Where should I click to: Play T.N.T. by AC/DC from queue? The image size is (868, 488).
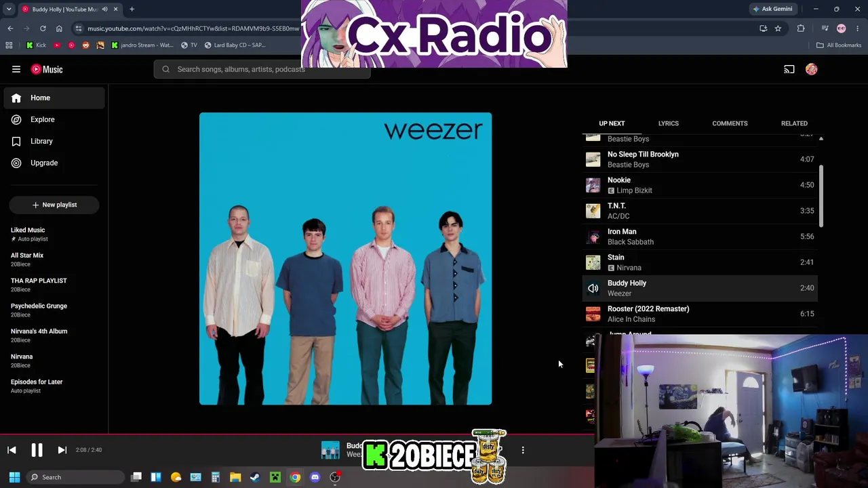(x=700, y=211)
